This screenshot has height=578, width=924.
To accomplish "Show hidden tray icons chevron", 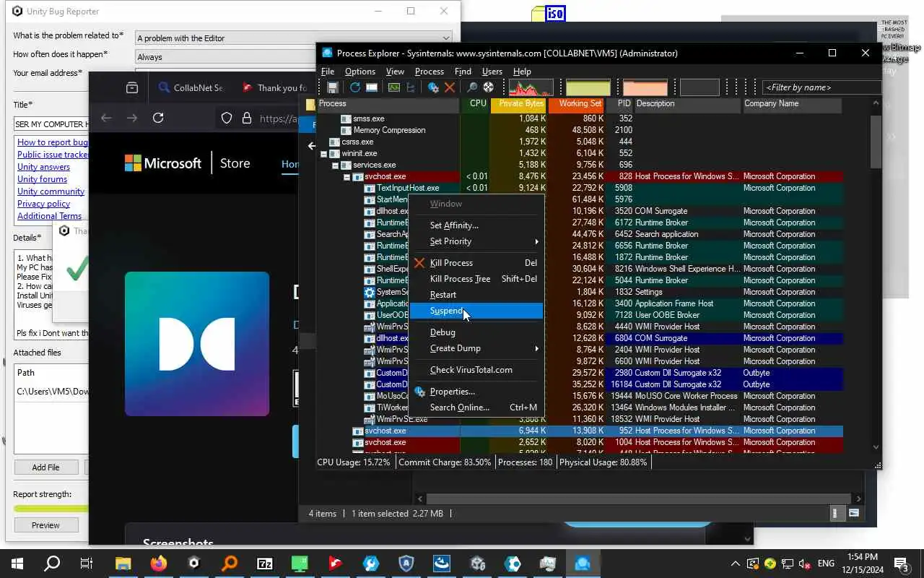I will tap(735, 564).
